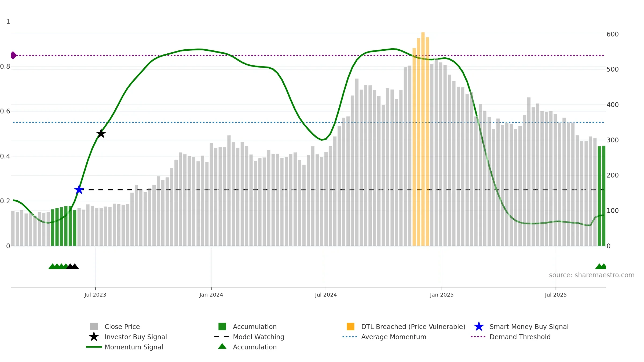Toggle Demand Threshold legend entry

pos(520,337)
